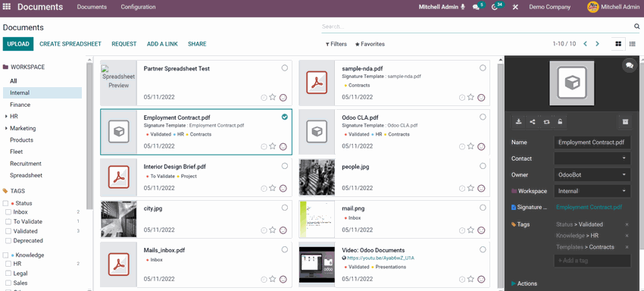Screen dimensions: 644x291
Task: Click CREATE SPREADSHEET button
Action: click(x=70, y=44)
